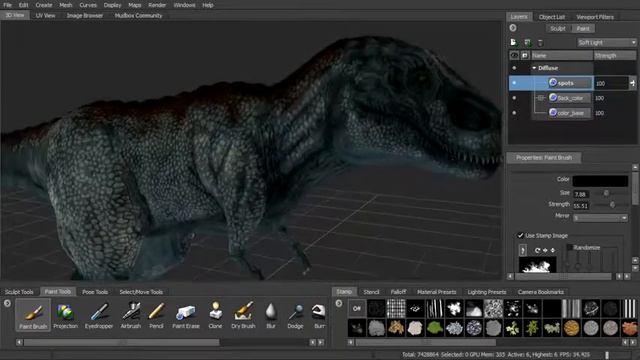This screenshot has width=640, height=360.
Task: Click the New Layer icon
Action: [x=513, y=42]
